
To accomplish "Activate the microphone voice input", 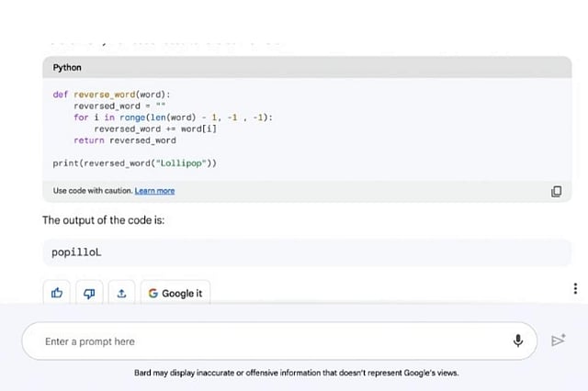I will (x=518, y=341).
